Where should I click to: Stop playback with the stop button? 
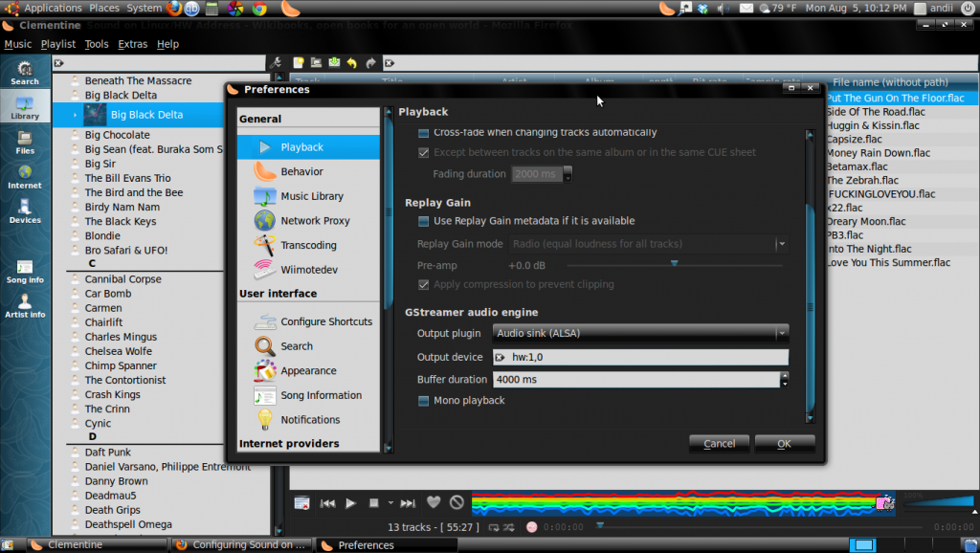pos(374,503)
